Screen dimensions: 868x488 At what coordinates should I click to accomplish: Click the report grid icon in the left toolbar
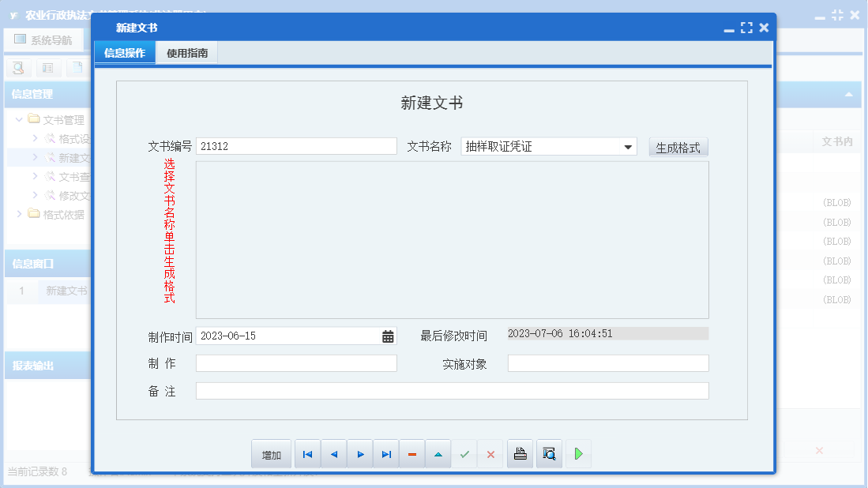coord(47,68)
